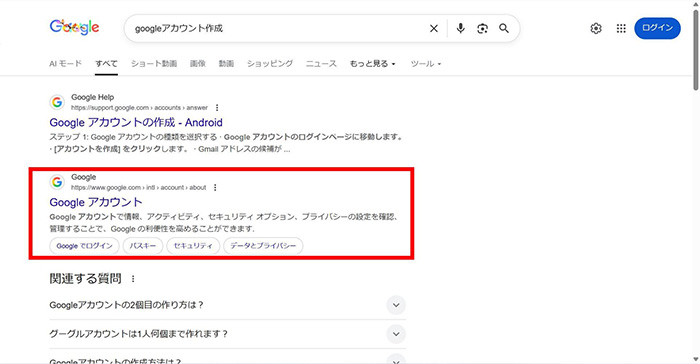Open the 動画 tab
Screen dimensions: 700x364
click(x=226, y=63)
